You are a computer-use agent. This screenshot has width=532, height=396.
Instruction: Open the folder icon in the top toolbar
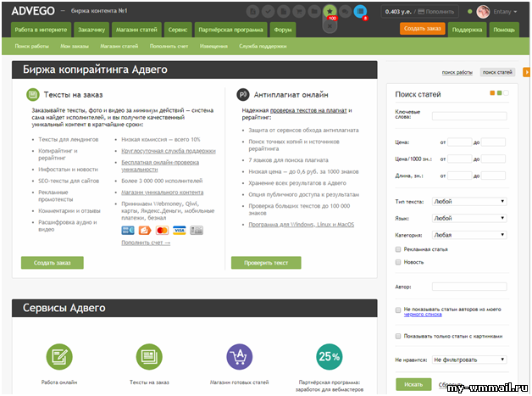click(x=314, y=12)
